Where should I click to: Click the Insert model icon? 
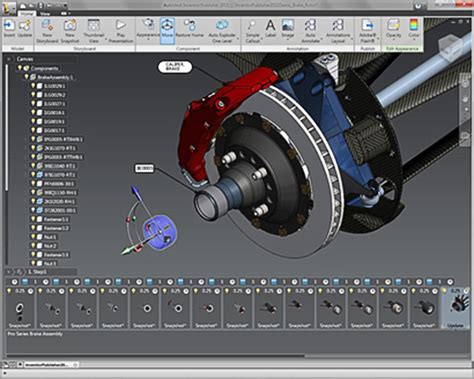pyautogui.click(x=9, y=28)
